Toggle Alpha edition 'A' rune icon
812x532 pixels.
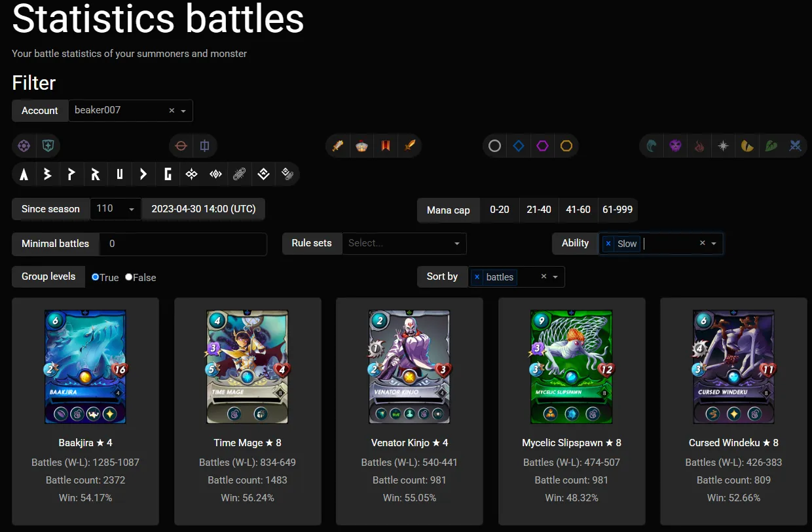[24, 174]
